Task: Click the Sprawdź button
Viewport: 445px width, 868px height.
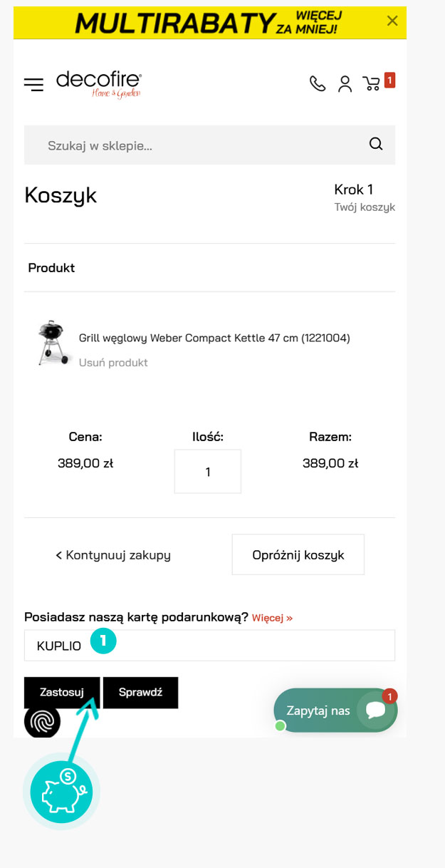Action: point(141,692)
